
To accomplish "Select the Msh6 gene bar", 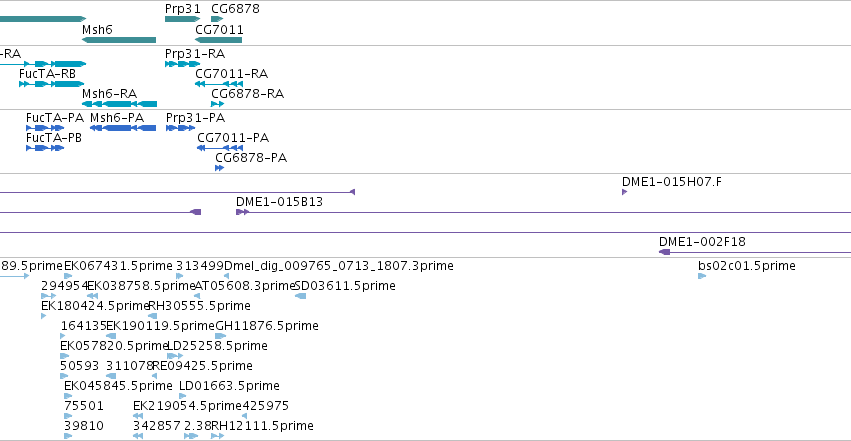I will coord(119,40).
